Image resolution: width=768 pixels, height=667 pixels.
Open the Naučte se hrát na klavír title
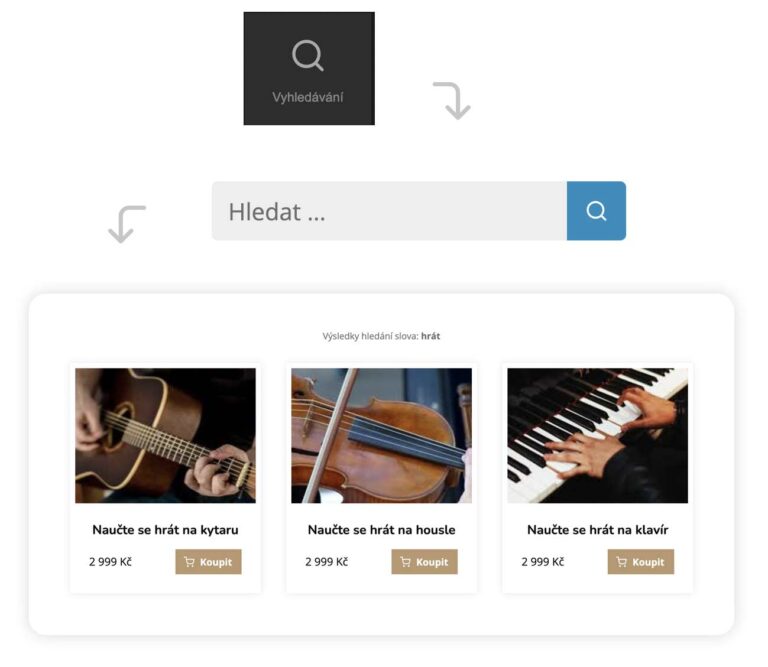tap(597, 530)
